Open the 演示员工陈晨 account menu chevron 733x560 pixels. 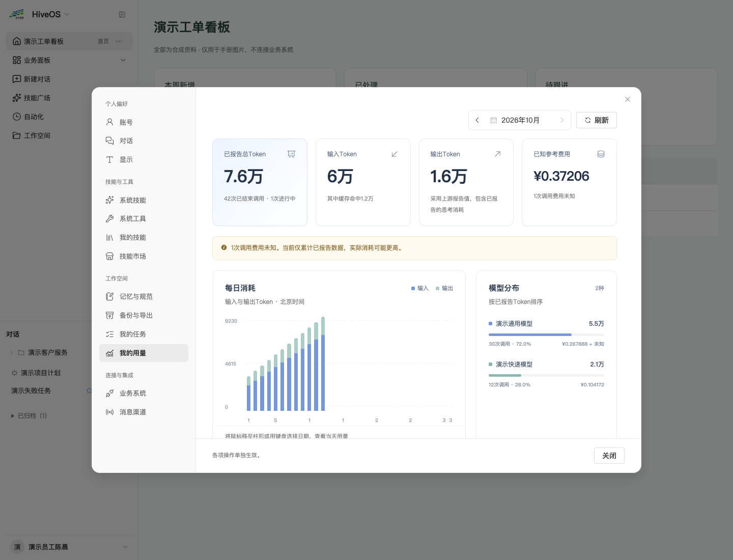[125, 547]
